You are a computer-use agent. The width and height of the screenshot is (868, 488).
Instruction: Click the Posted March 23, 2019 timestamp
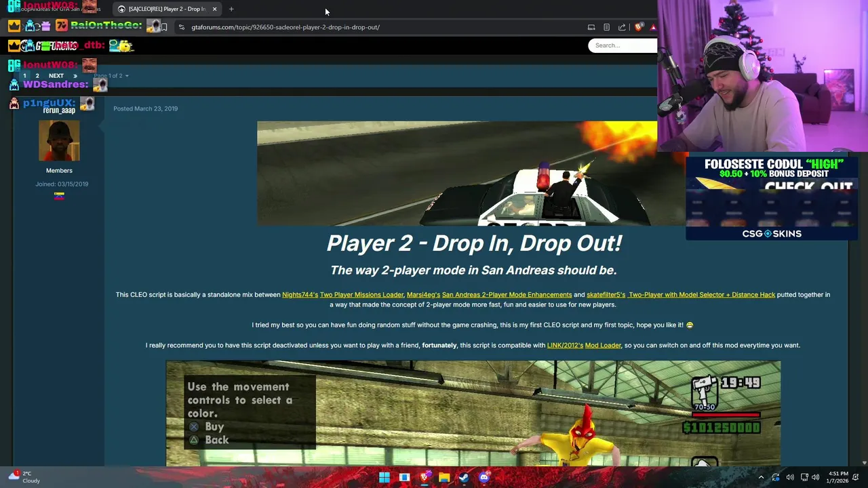pyautogui.click(x=145, y=108)
